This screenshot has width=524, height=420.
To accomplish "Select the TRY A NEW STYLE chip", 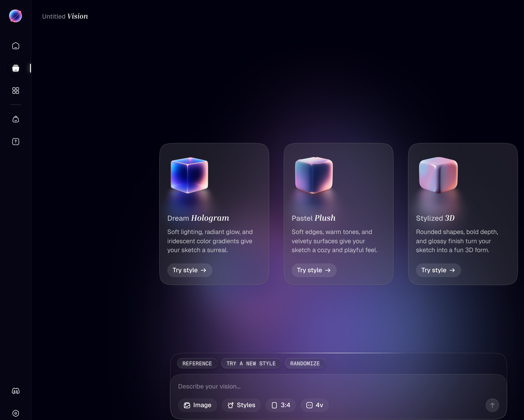I will point(251,363).
